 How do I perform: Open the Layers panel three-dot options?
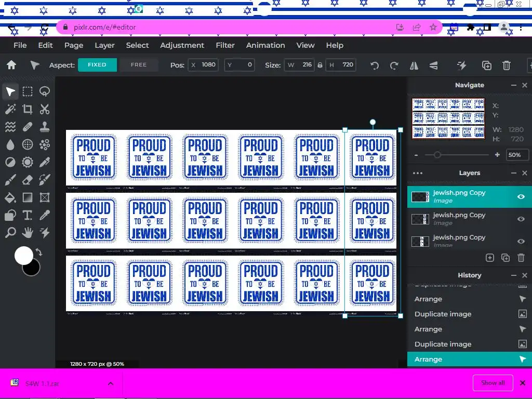tap(418, 173)
